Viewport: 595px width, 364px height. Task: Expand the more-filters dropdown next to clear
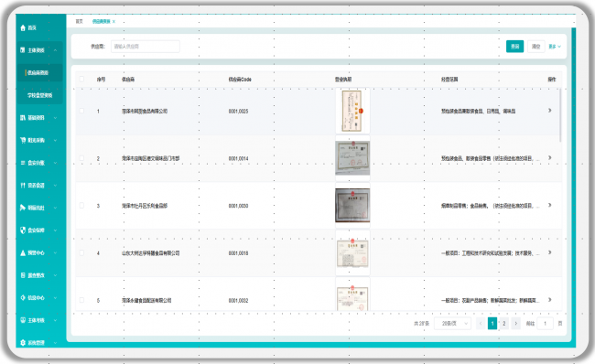[x=555, y=47]
